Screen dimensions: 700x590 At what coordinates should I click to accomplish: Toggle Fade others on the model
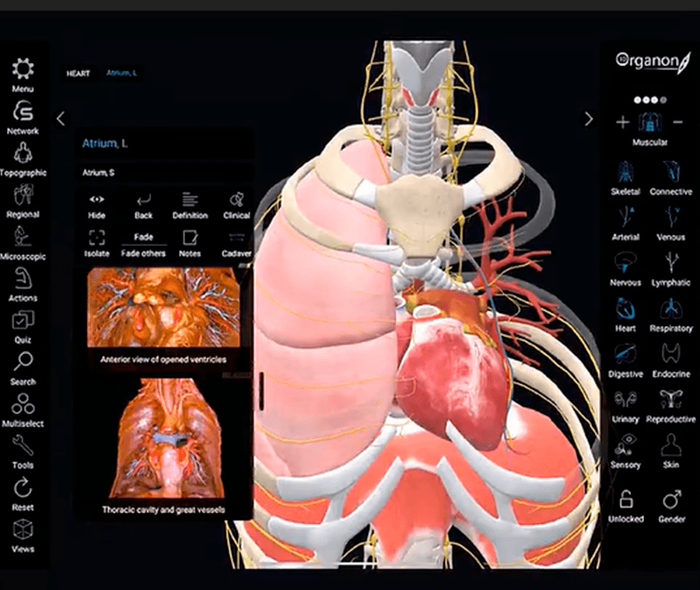(x=143, y=242)
